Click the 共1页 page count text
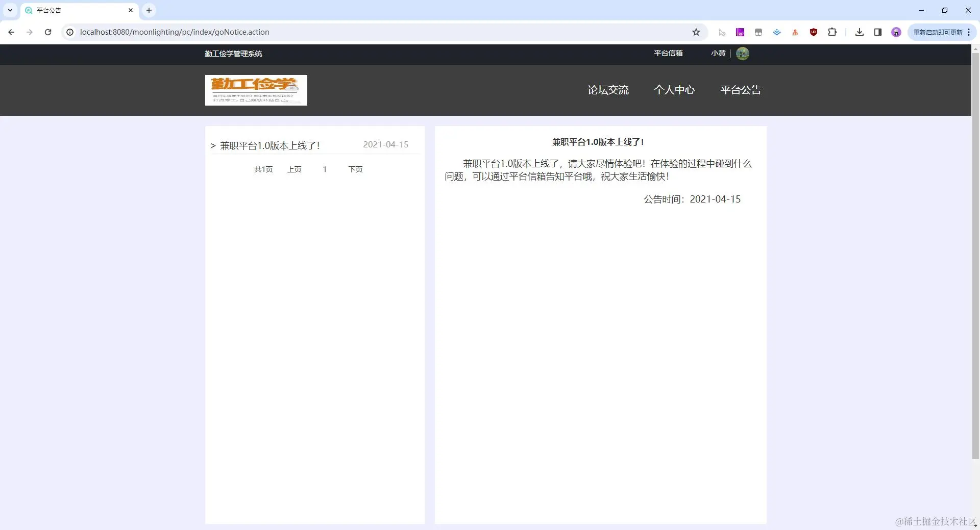This screenshot has width=980, height=530. (263, 169)
